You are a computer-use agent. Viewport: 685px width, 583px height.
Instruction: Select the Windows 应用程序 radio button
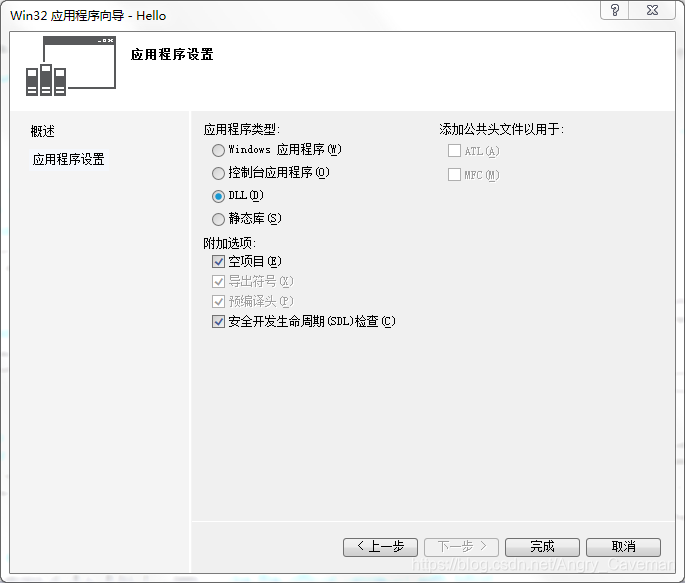(x=218, y=150)
